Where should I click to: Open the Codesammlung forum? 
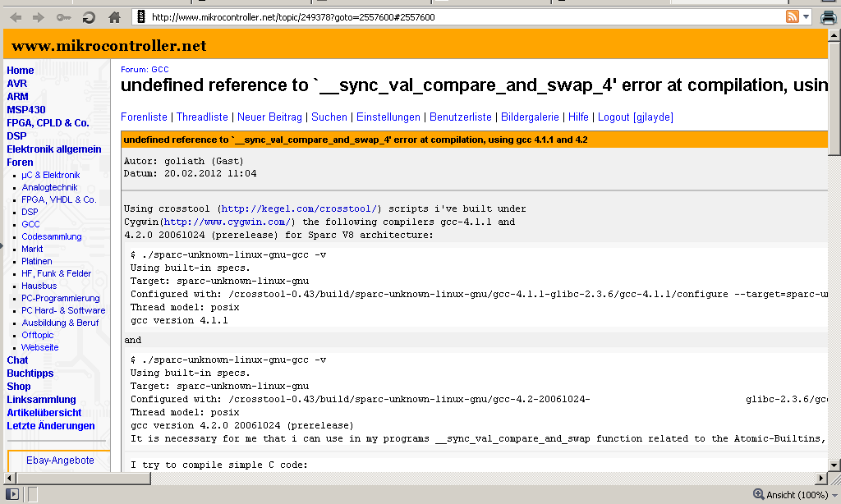point(52,237)
